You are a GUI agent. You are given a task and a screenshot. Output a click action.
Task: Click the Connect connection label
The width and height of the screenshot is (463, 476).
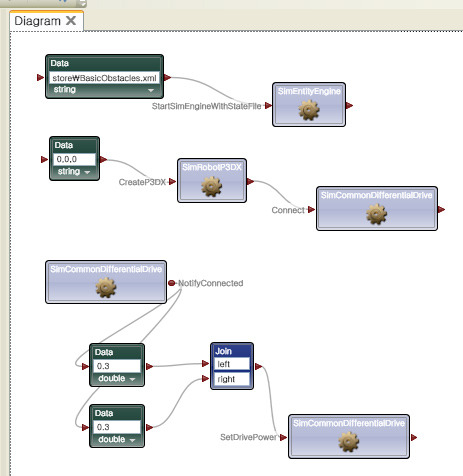pos(288,210)
